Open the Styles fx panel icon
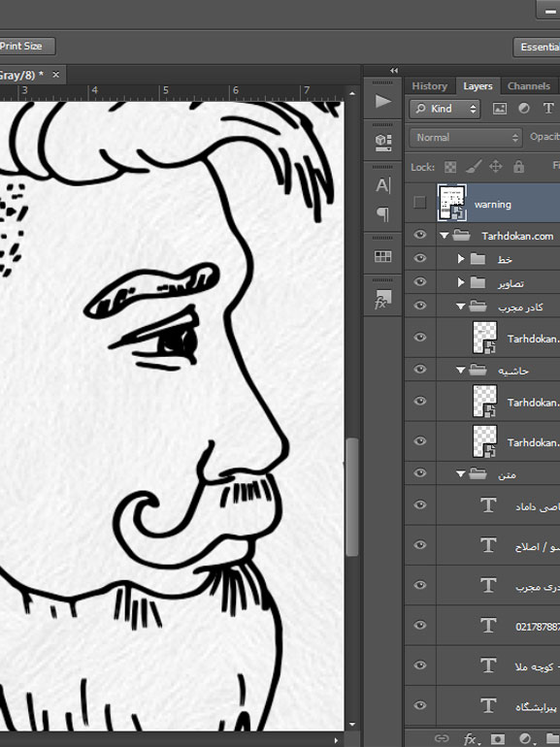The image size is (560, 747). [x=383, y=299]
